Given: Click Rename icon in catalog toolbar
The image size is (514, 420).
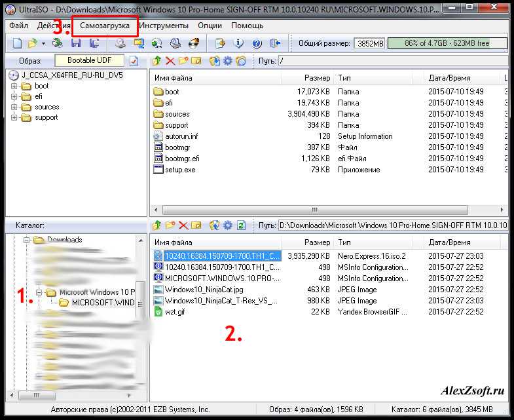Looking at the screenshot, I should (196, 225).
